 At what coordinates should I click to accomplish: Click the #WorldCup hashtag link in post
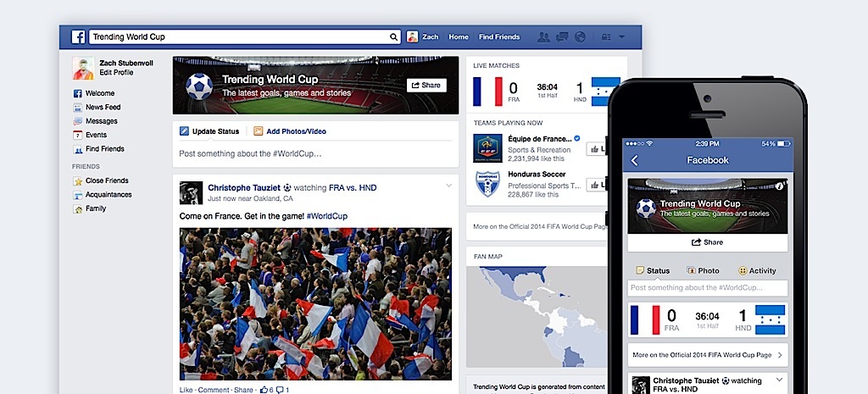point(326,216)
